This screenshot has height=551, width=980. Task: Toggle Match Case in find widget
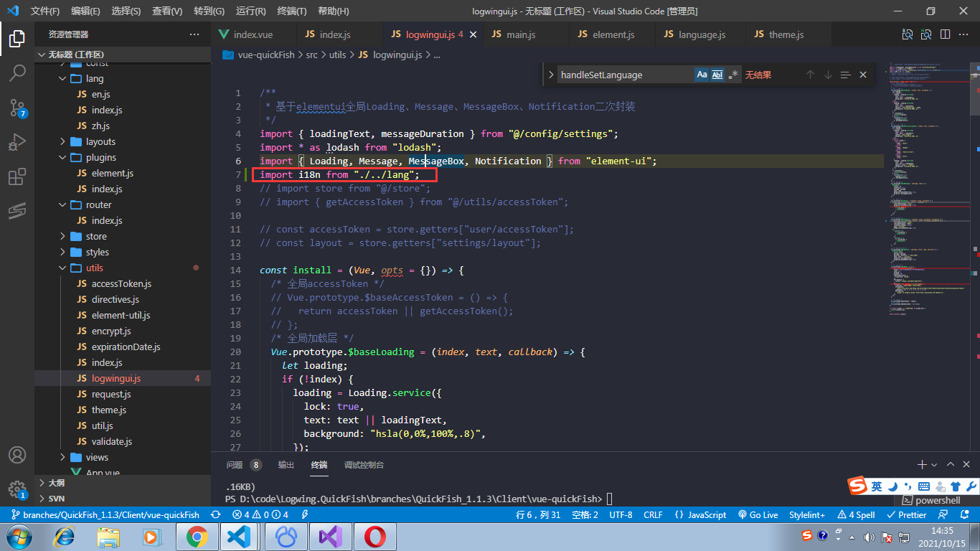[702, 75]
